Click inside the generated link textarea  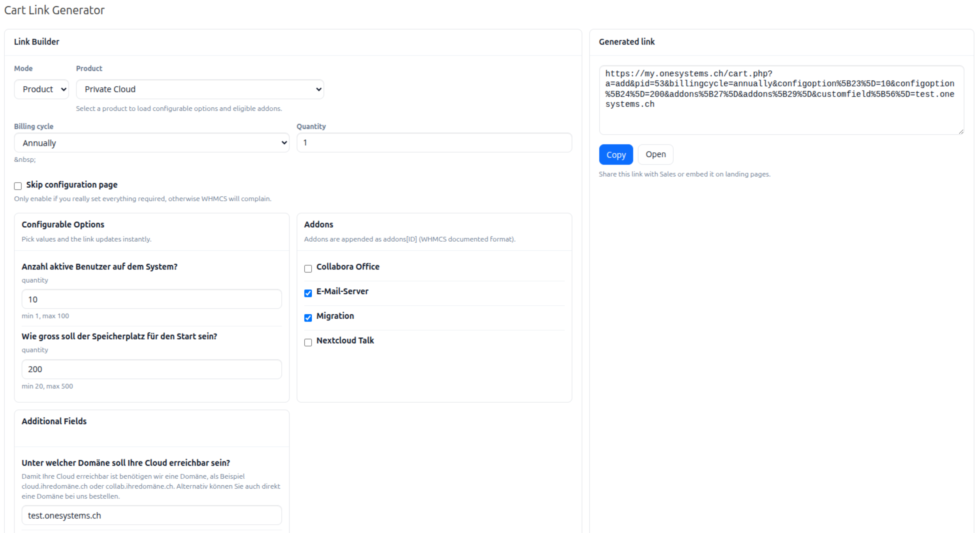[780, 117]
